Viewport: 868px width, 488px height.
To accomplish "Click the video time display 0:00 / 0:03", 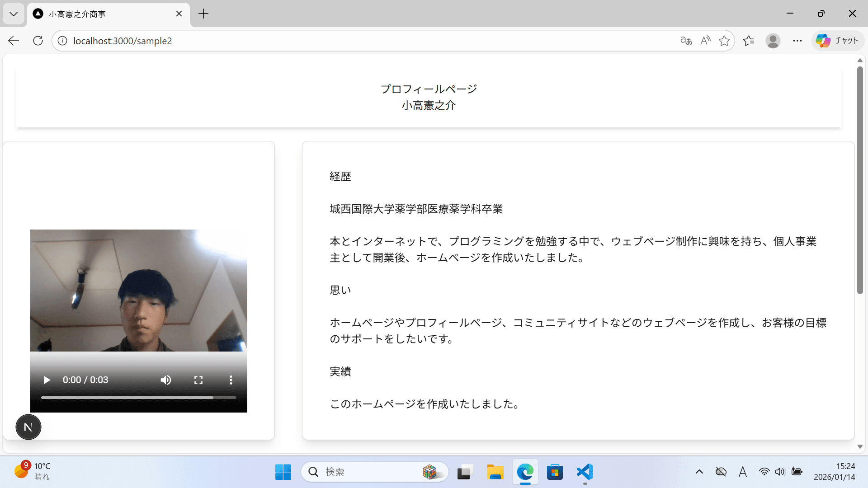I will (85, 380).
